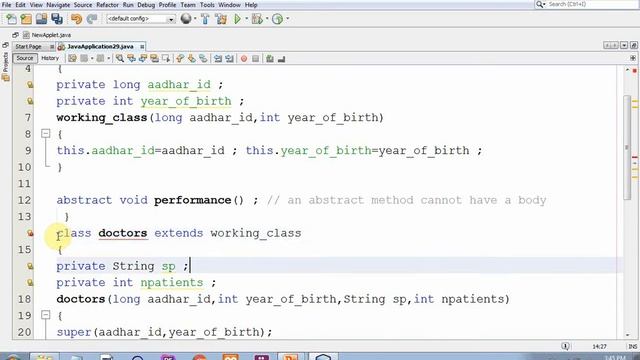640x360 pixels.
Task: Open the Refactor menu
Action: (107, 5)
